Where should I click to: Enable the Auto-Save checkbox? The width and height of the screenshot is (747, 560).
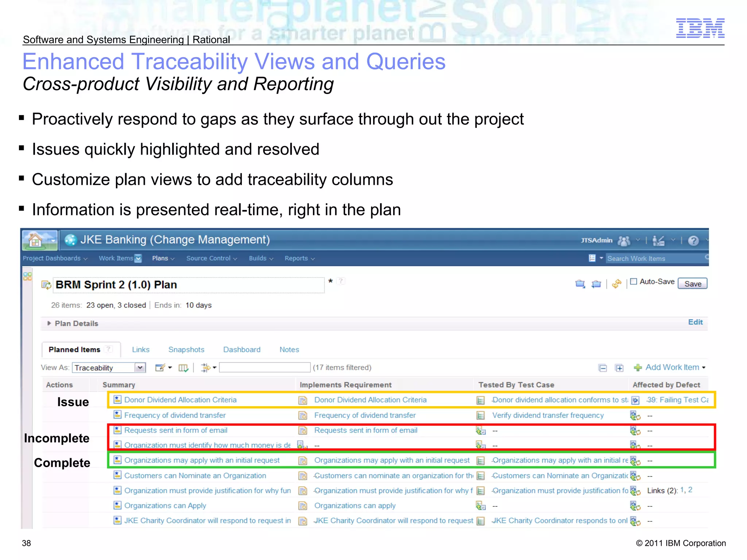pyautogui.click(x=634, y=281)
